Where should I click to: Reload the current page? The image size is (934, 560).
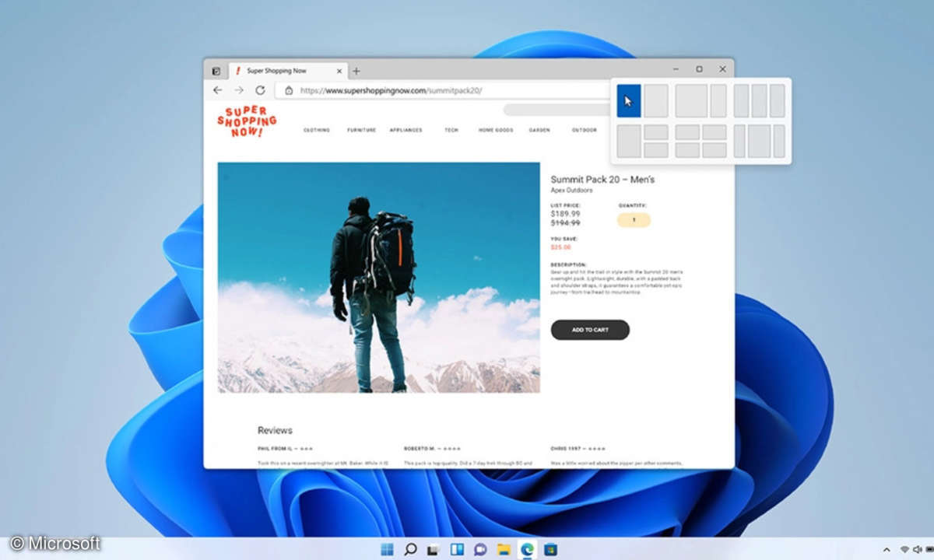[x=260, y=90]
